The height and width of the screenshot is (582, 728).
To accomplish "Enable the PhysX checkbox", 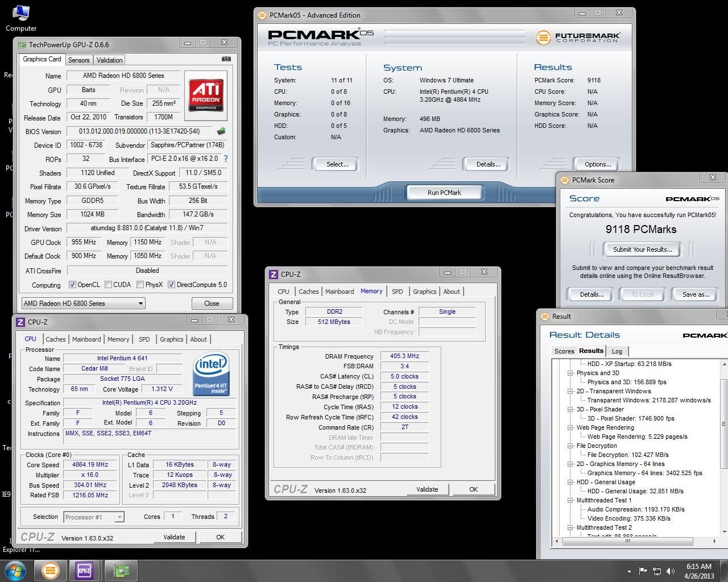I will [x=140, y=285].
